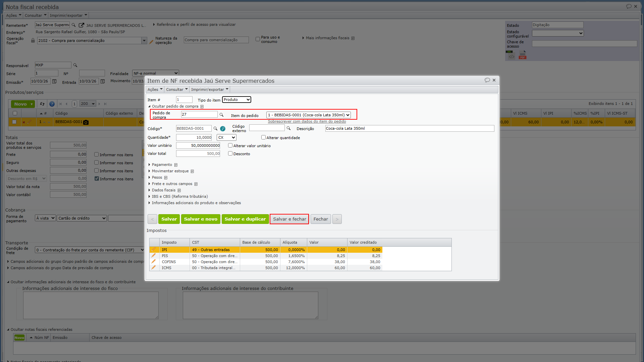This screenshot has height=362, width=644.
Task: Edit the ICMS tax row pencil icon
Action: pos(154,267)
